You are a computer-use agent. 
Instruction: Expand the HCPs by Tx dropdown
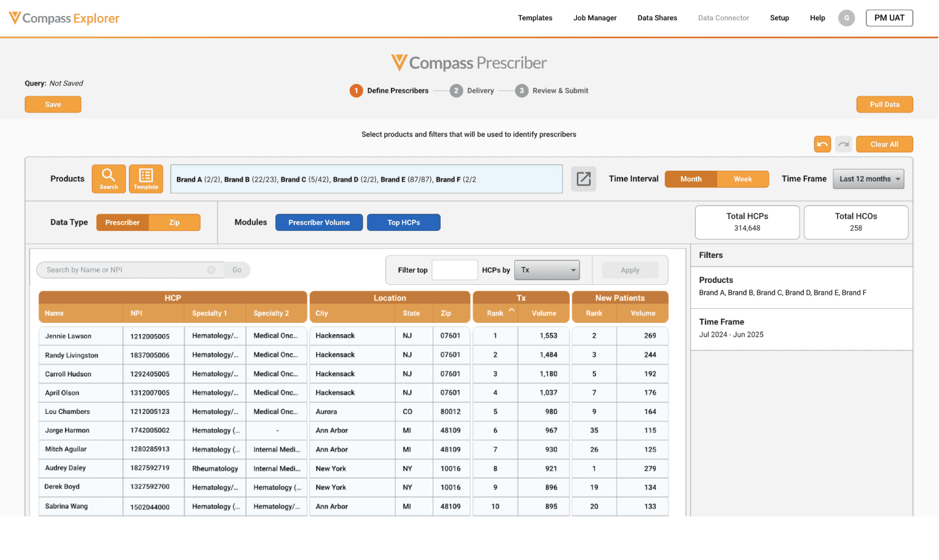[547, 270]
